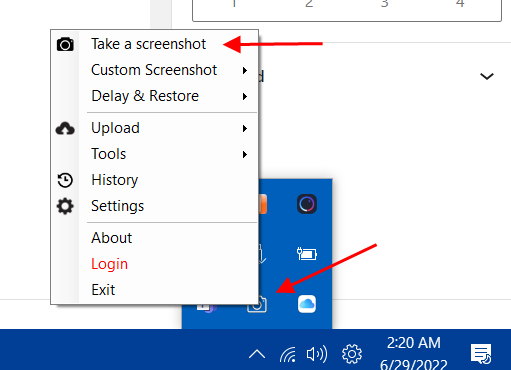The height and width of the screenshot is (370, 511).
Task: Click the screenshot camera tray icon
Action: click(x=257, y=305)
